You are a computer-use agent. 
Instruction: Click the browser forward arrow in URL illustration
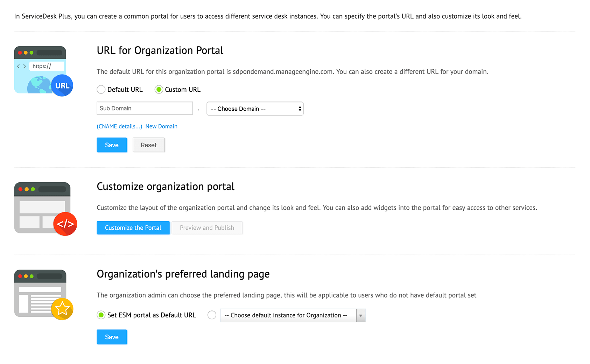pyautogui.click(x=24, y=66)
